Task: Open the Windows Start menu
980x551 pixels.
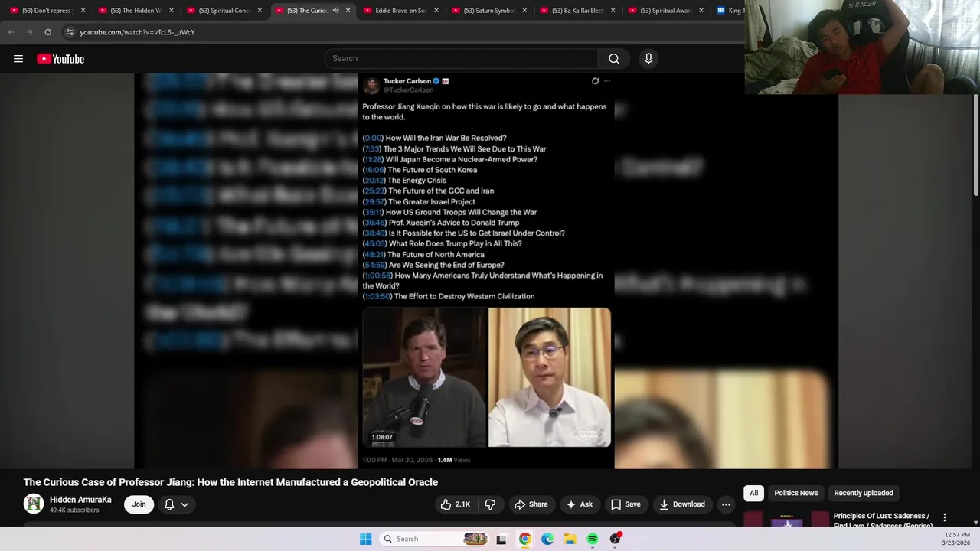Action: [365, 539]
